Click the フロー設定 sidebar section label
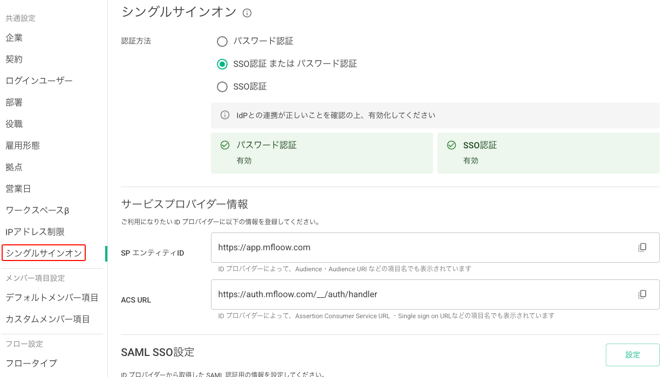 (x=24, y=344)
